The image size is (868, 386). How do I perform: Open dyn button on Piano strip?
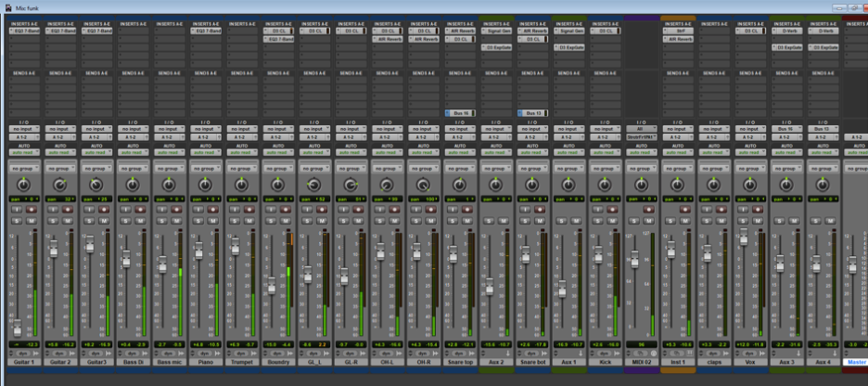(x=205, y=353)
